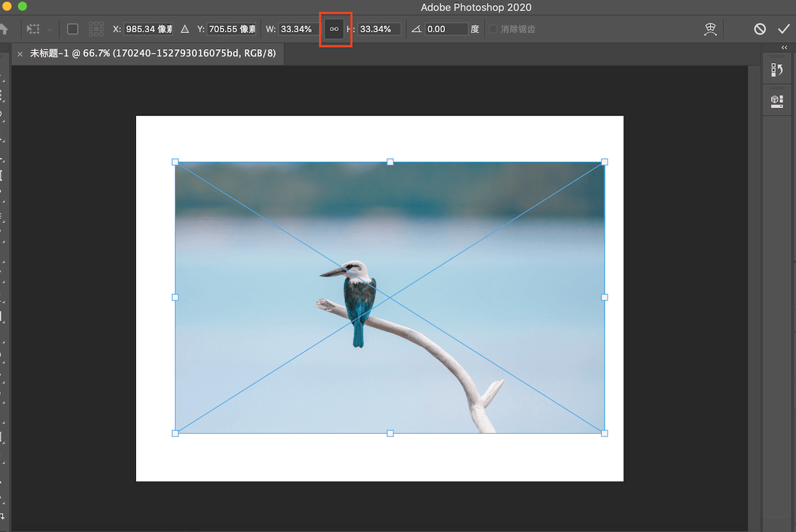Image resolution: width=796 pixels, height=532 pixels.
Task: Open the History panel icon
Action: [777, 70]
